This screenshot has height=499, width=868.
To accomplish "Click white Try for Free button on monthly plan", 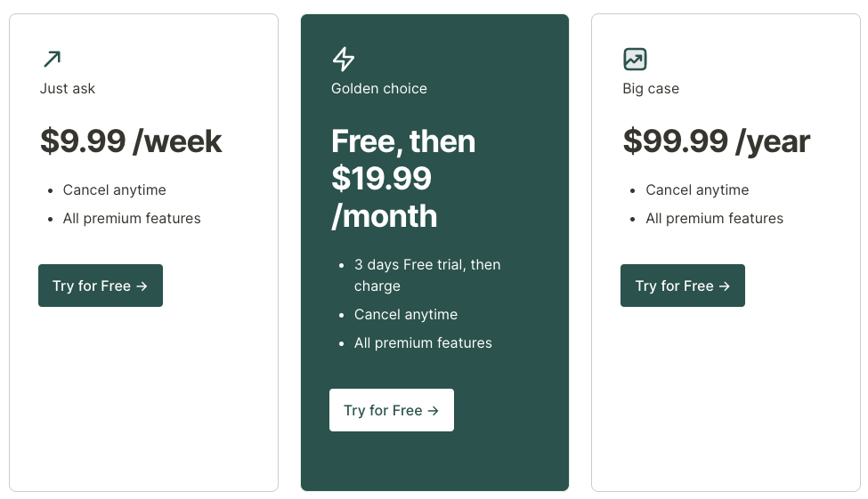I will [x=392, y=410].
